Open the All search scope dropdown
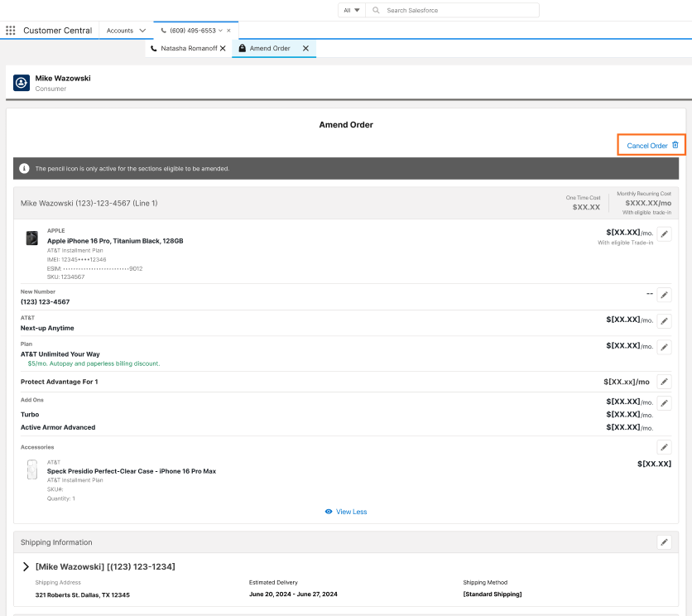The image size is (692, 616). [x=352, y=10]
